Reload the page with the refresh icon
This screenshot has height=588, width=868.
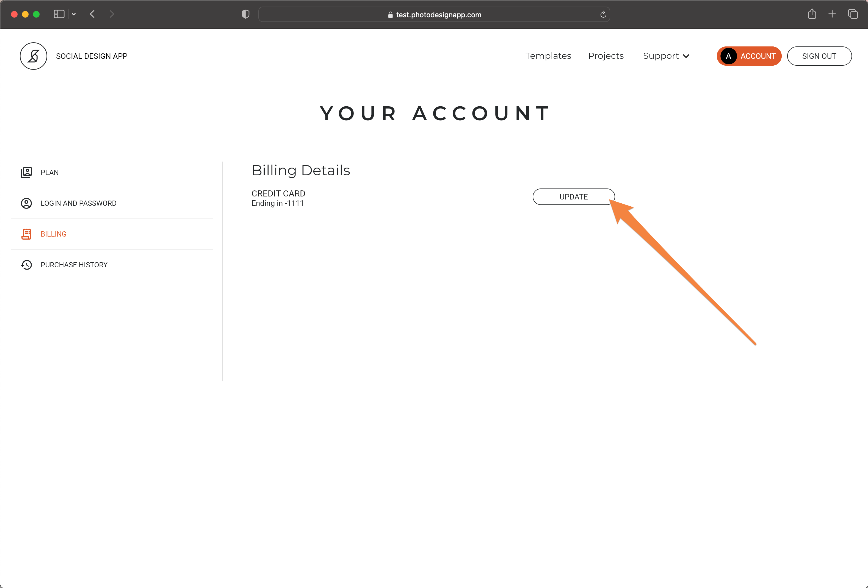603,15
